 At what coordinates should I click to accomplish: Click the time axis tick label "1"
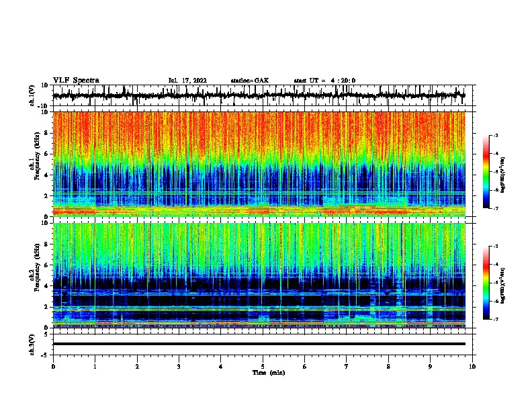click(95, 367)
